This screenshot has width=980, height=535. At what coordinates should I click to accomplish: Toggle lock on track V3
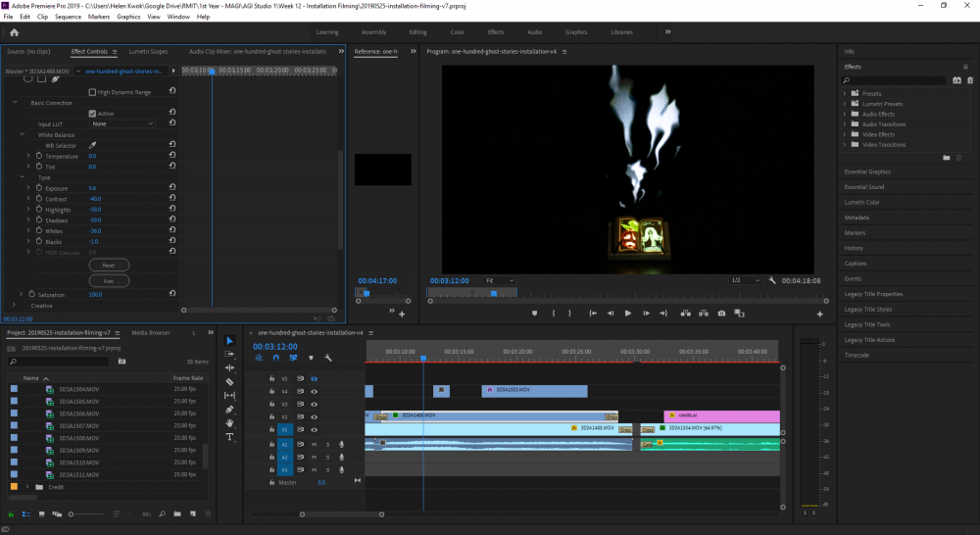tap(271, 404)
